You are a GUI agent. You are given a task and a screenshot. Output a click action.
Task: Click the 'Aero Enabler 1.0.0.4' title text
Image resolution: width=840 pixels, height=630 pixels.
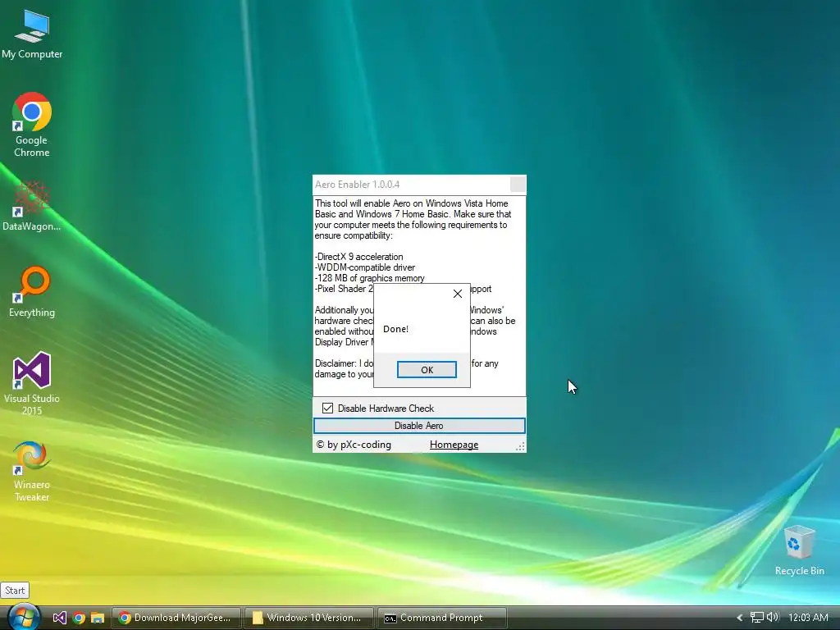tap(358, 185)
